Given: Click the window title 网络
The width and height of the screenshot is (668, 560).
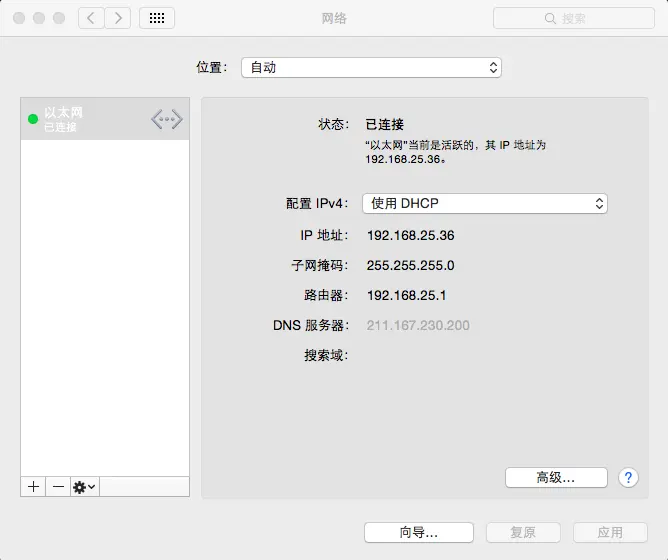Looking at the screenshot, I should 334,18.
